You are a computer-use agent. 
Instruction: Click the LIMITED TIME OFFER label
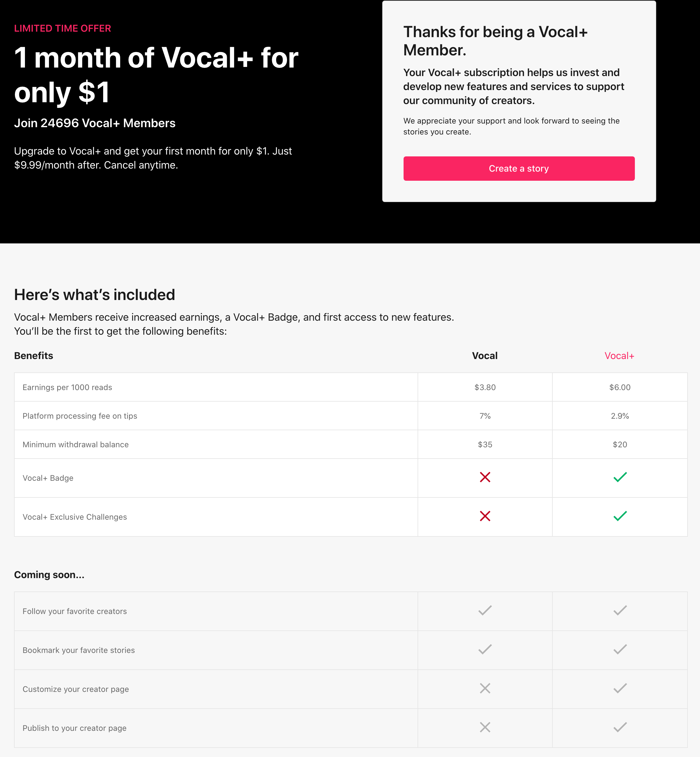62,28
